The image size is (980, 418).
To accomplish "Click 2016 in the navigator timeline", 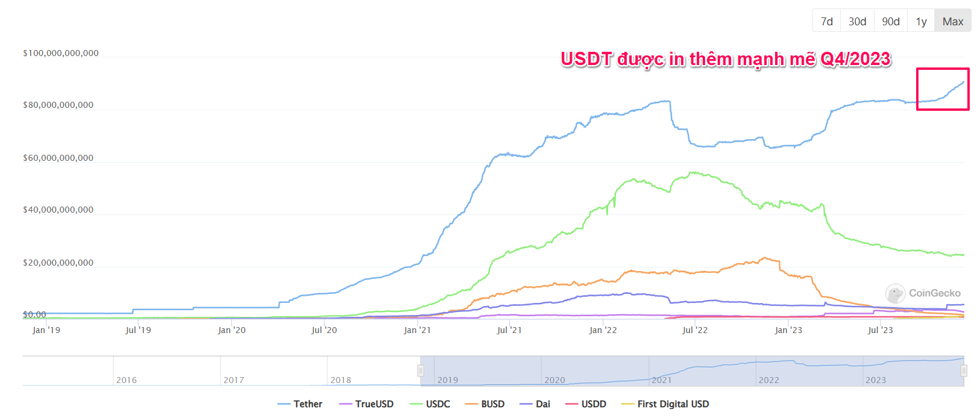I will coord(127,380).
